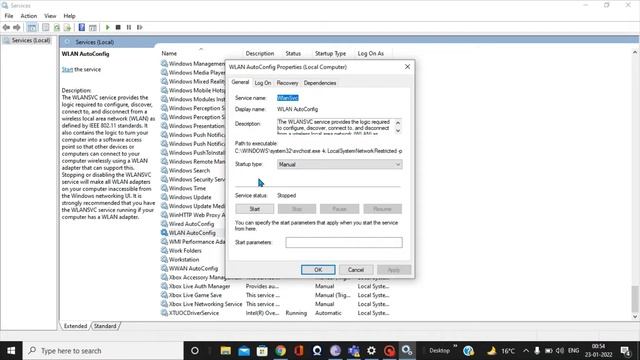This screenshot has height=360, width=640.
Task: Click the Properties sheet toolbar icon
Action: [x=46, y=27]
